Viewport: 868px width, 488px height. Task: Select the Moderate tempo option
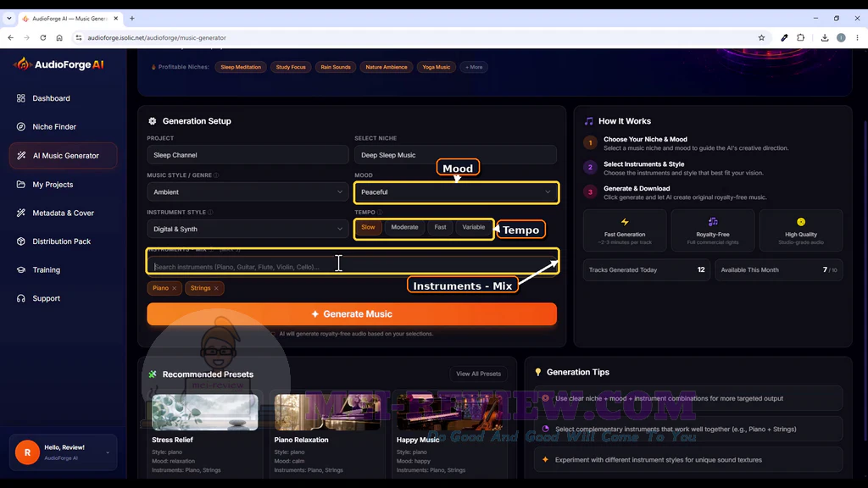point(404,227)
